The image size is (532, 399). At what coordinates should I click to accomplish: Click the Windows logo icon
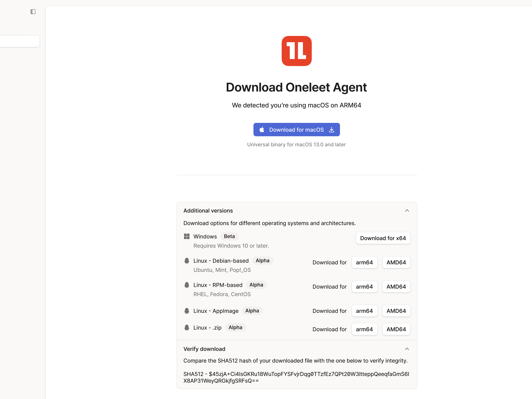(187, 236)
